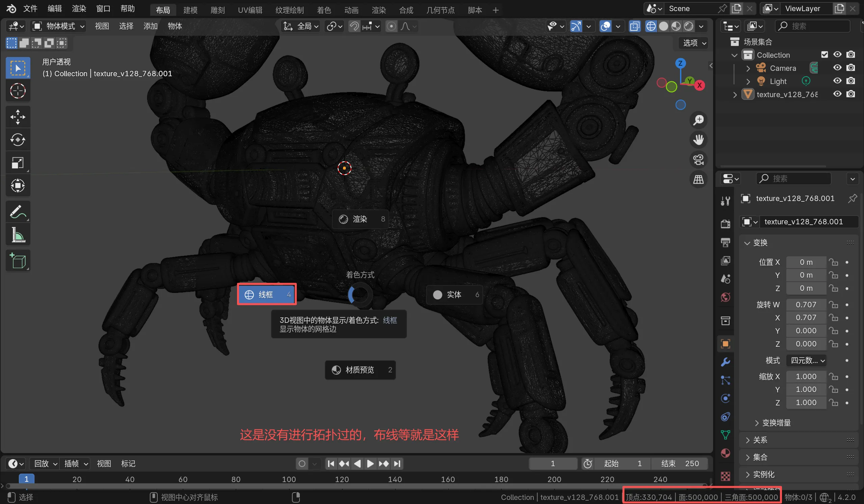Activate the Annotate pencil tool
The width and height of the screenshot is (864, 504).
pos(18,212)
